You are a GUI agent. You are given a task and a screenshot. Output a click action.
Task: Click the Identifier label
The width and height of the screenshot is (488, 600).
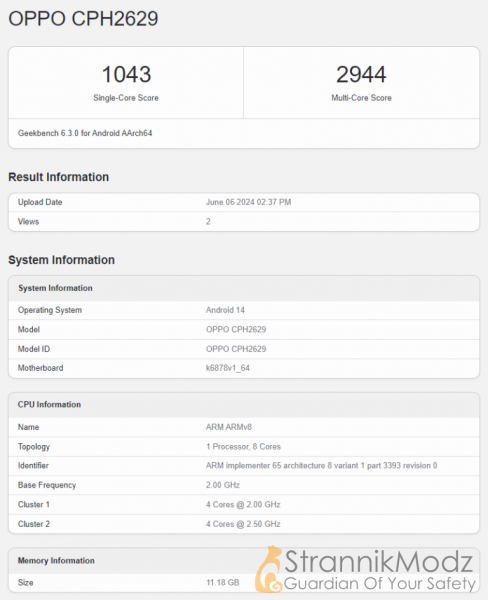33,466
